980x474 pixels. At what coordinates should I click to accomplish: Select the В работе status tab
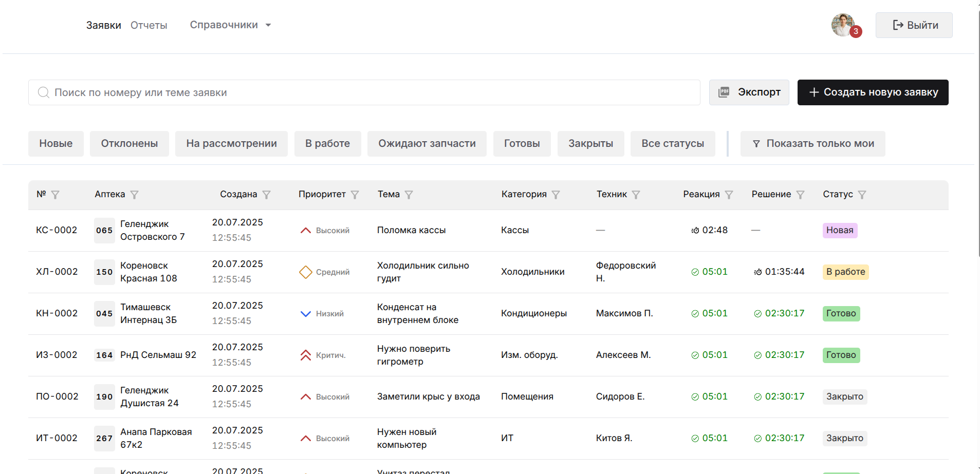point(328,144)
